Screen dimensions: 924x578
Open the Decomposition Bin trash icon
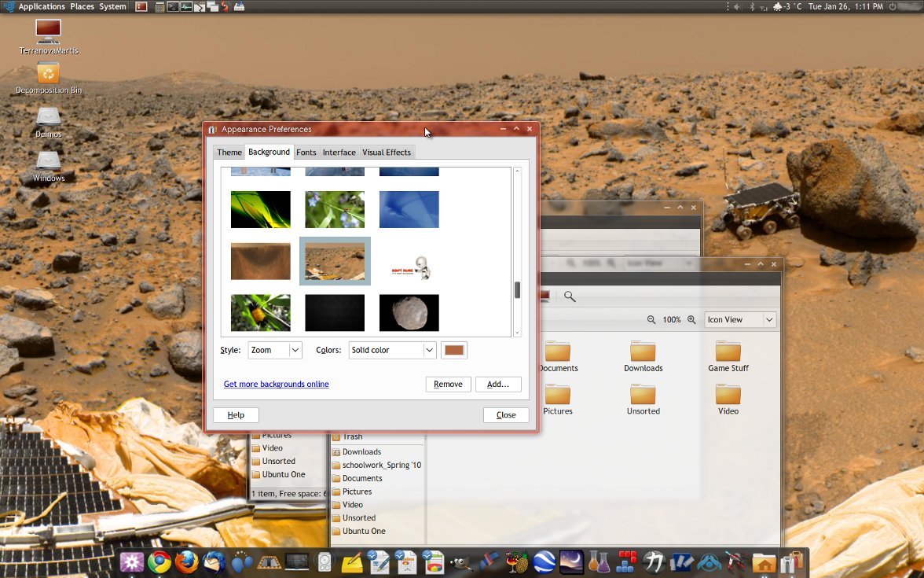coord(49,78)
